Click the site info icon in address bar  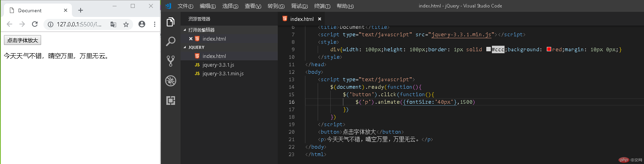click(x=51, y=24)
